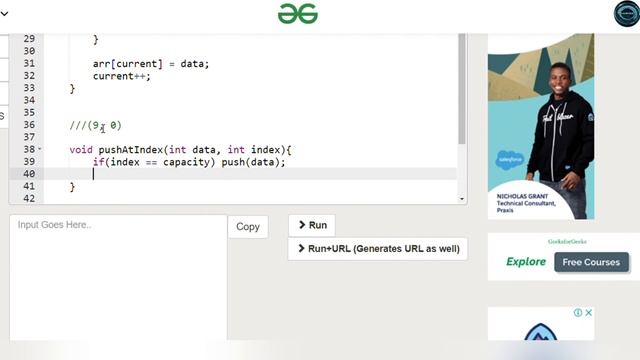Click 'current++;' on line 32
The width and height of the screenshot is (640, 360).
[x=122, y=76]
